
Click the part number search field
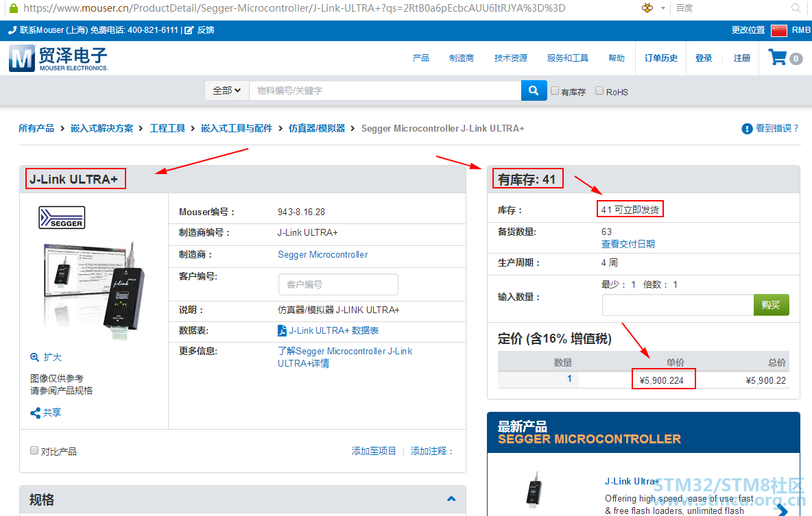[385, 90]
